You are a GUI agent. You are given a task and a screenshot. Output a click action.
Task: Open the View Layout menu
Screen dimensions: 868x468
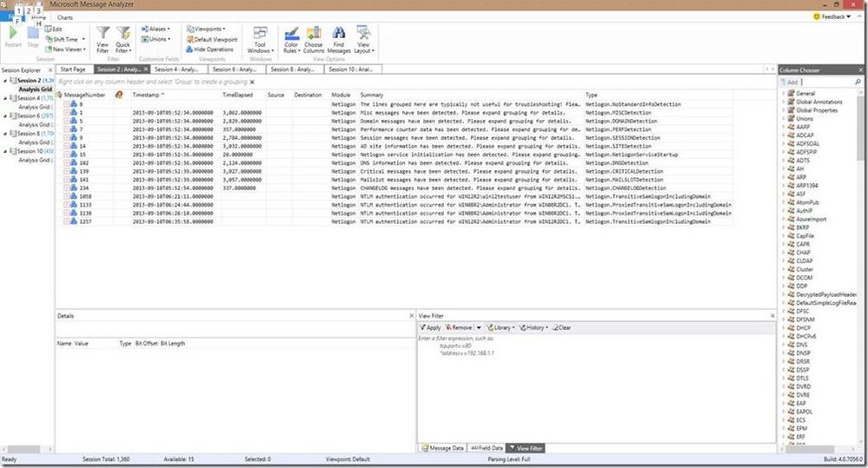pyautogui.click(x=364, y=40)
